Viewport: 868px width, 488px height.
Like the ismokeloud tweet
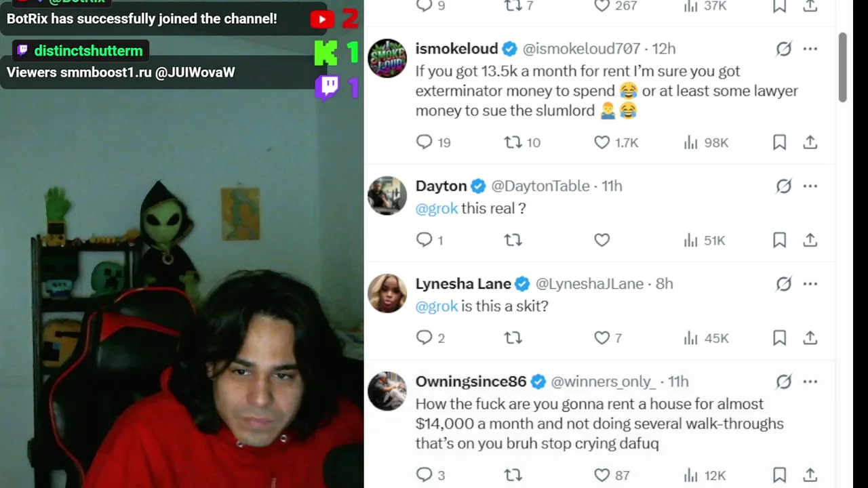tap(602, 142)
